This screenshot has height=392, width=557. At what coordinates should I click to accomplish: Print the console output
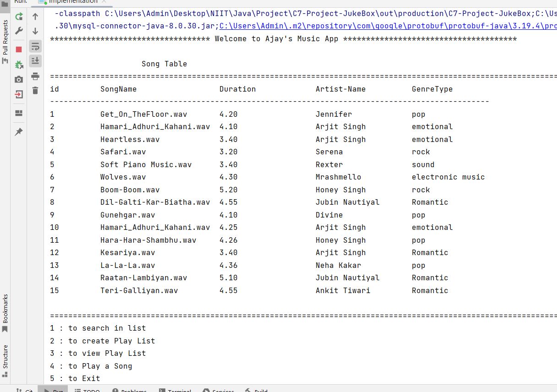[x=35, y=76]
